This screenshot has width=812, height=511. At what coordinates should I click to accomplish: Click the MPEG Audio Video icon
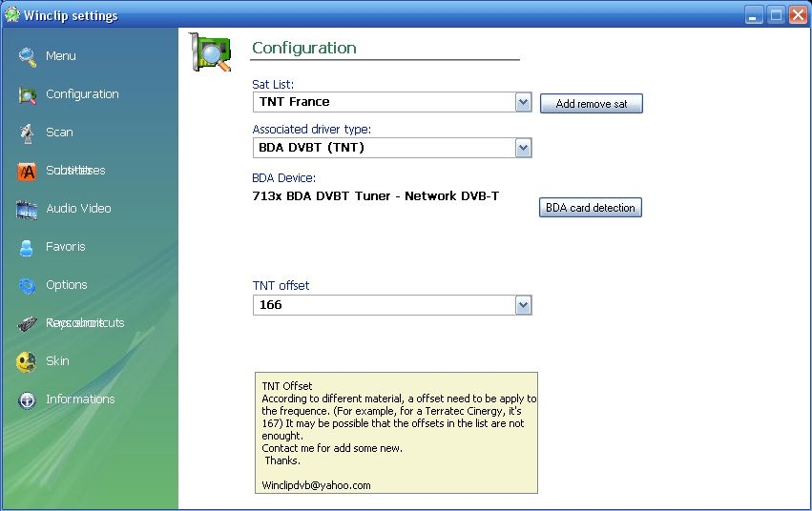click(x=27, y=210)
